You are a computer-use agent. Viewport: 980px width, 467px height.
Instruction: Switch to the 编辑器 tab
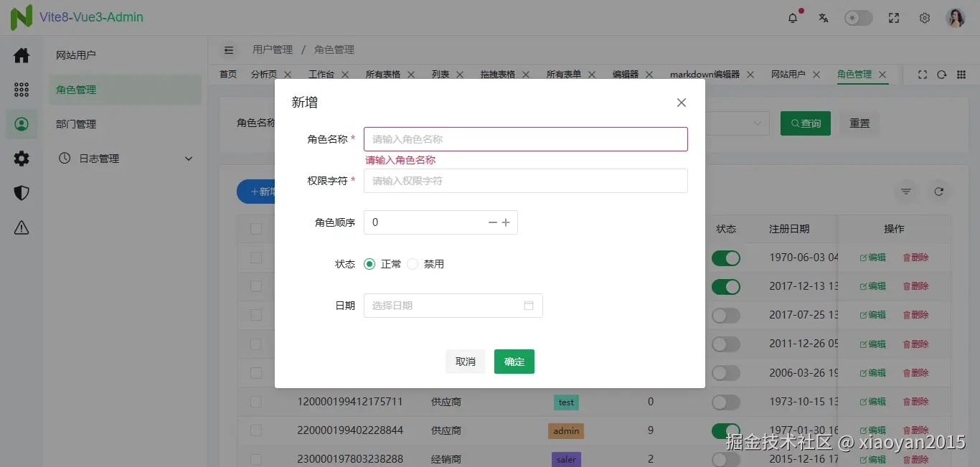(x=626, y=75)
